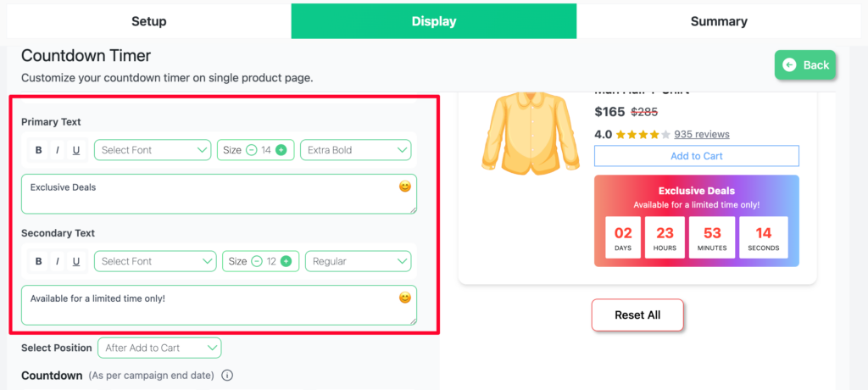Open the Regular weight dropdown
Viewport: 868px width, 390px height.
(359, 261)
